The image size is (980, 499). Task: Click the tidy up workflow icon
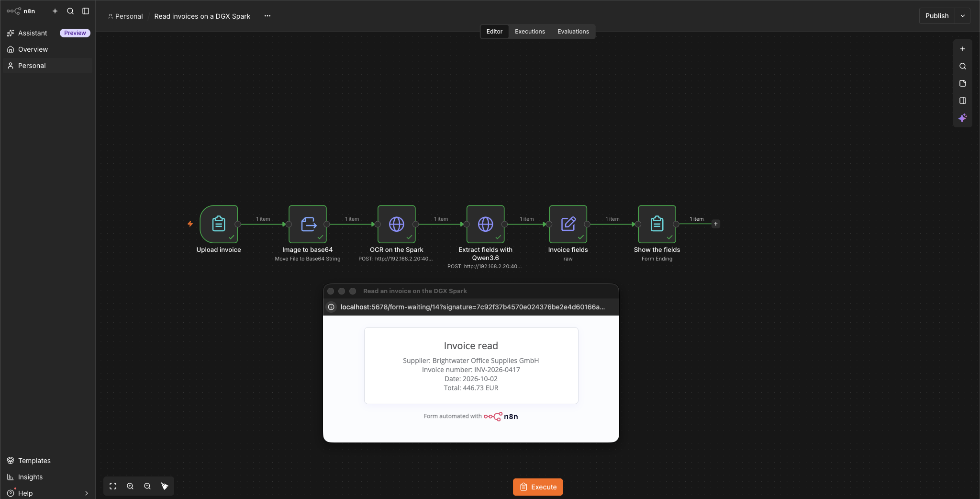(165, 486)
